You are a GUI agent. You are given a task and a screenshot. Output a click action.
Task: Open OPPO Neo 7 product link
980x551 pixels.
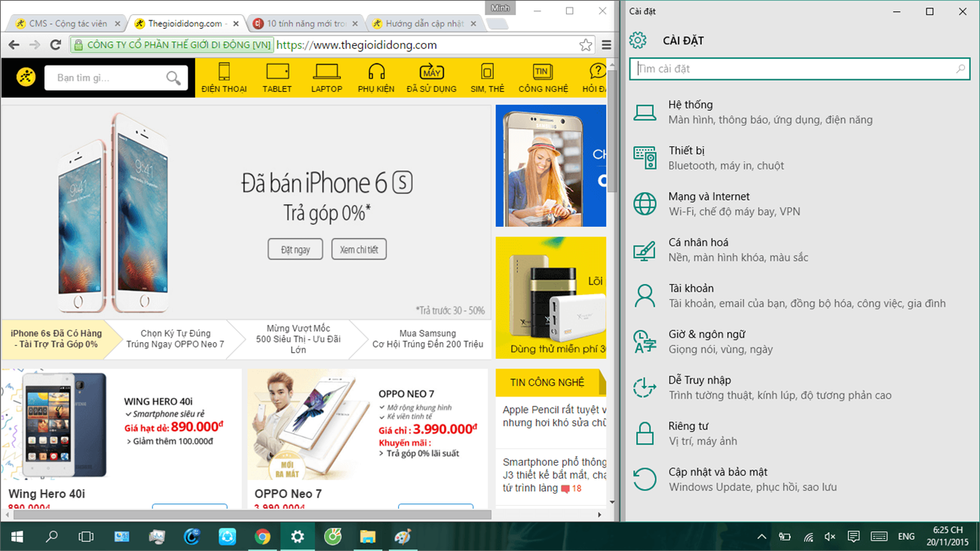pyautogui.click(x=288, y=494)
